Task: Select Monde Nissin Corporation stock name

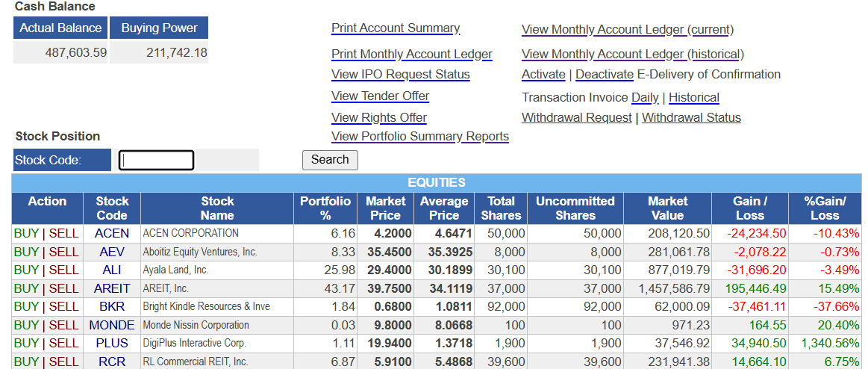Action: tap(196, 325)
